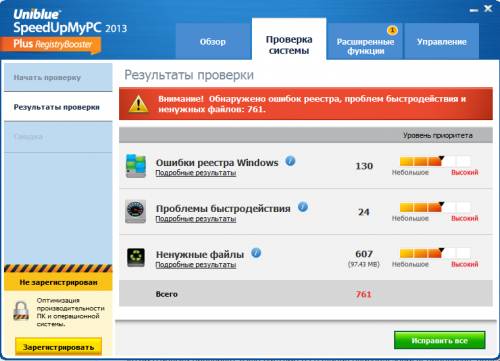Screen dimensions: 500x361
Task: Switch to Расширенные функции tab
Action: click(x=365, y=41)
